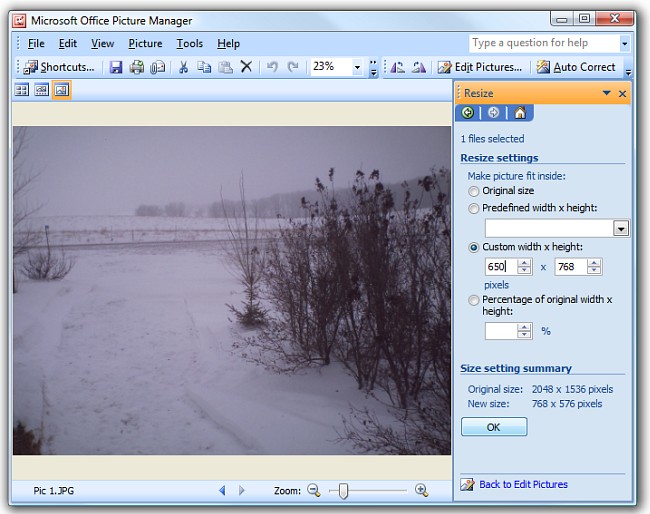Decrease the percentage value

pos(525,335)
